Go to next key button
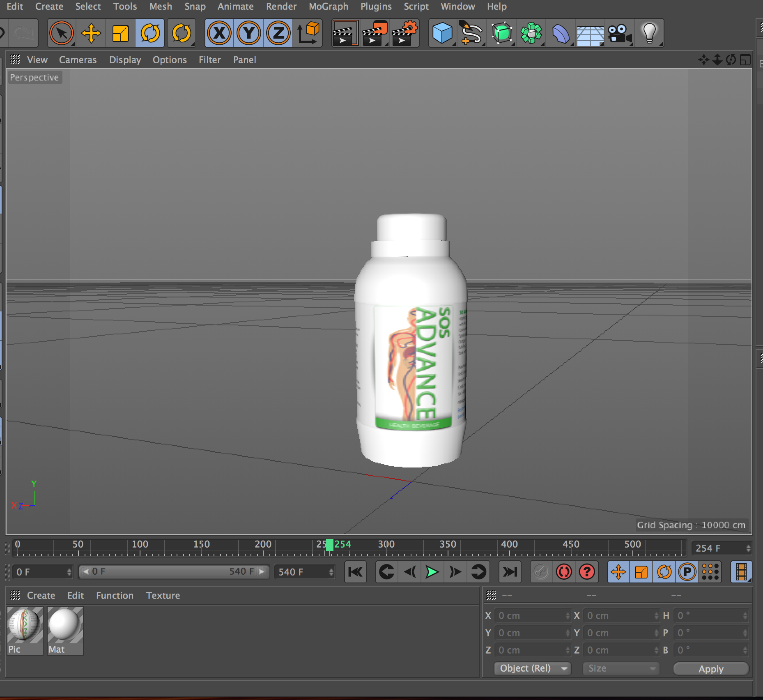763x700 pixels. (x=478, y=572)
